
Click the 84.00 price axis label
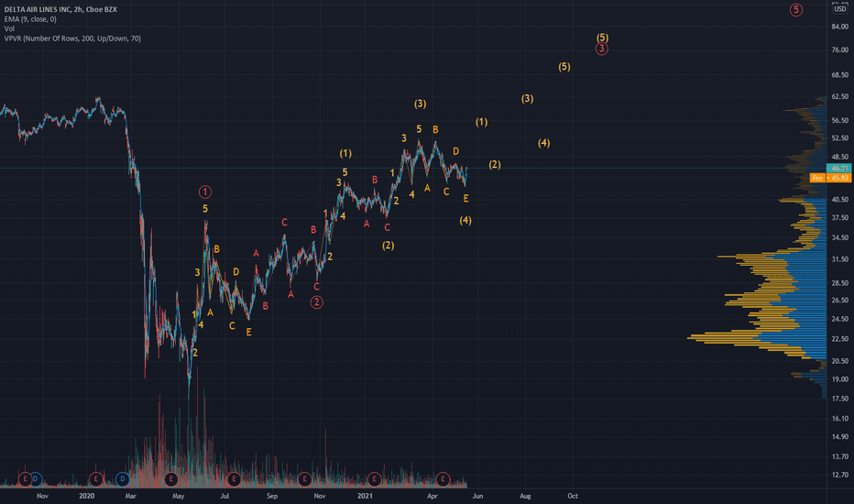click(x=840, y=27)
